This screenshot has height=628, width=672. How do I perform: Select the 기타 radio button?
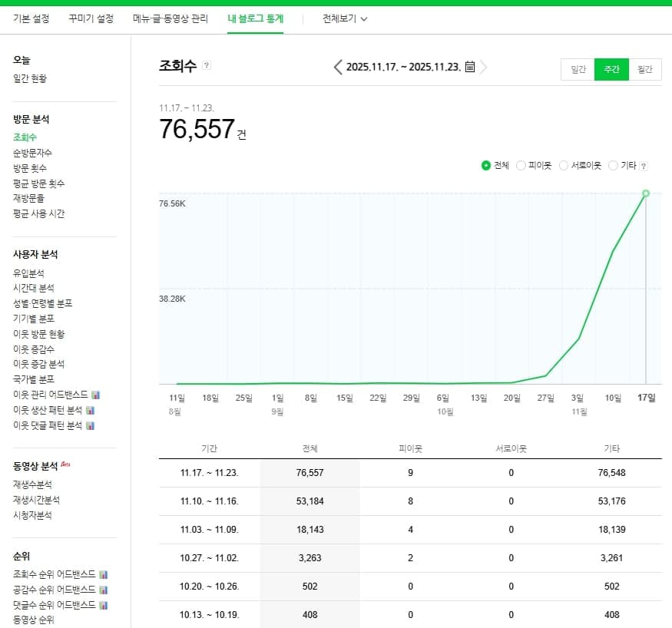pos(614,165)
